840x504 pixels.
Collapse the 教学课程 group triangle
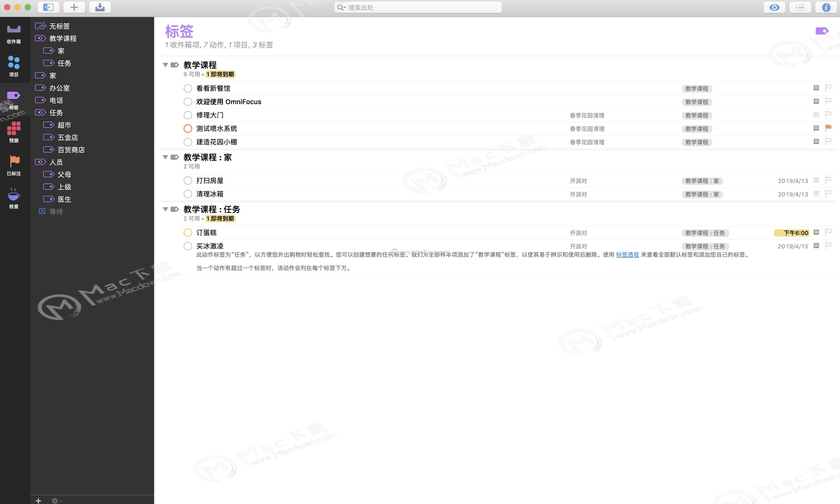(x=165, y=65)
